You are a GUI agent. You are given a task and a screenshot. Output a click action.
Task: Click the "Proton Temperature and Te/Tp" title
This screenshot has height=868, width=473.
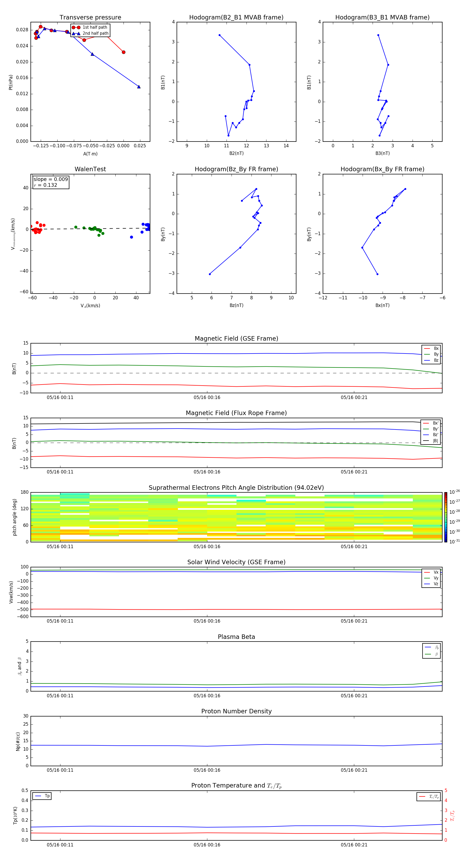point(236,786)
